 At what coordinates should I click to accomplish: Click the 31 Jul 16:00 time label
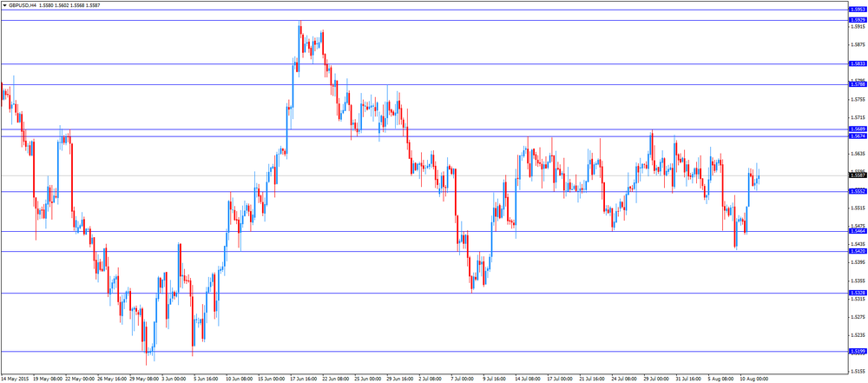pos(688,380)
